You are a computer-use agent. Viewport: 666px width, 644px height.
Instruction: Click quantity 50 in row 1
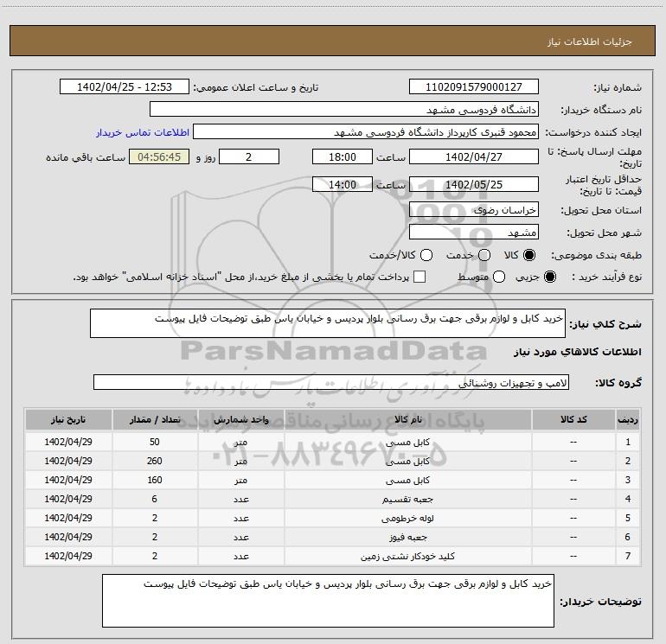(155, 442)
